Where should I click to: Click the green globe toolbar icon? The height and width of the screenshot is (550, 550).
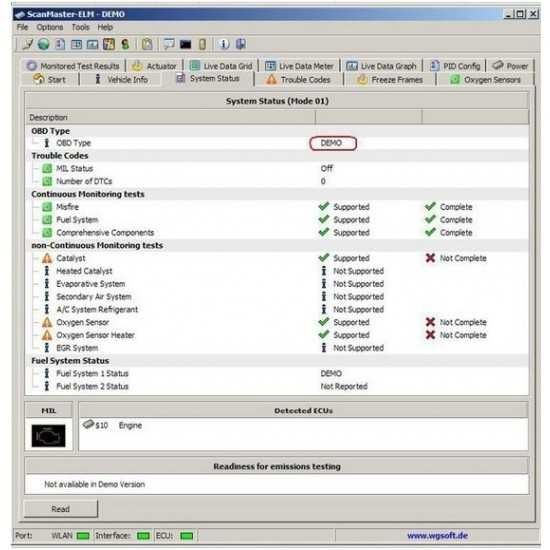(x=43, y=44)
